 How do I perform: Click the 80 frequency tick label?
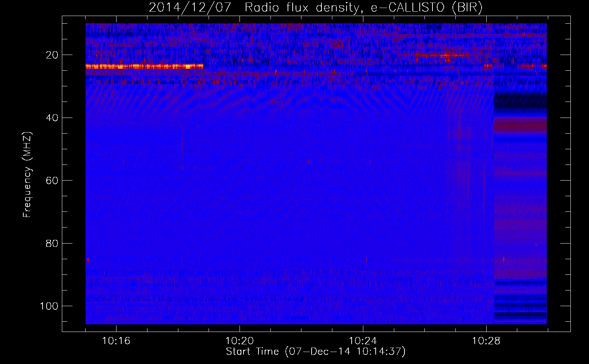[52, 243]
